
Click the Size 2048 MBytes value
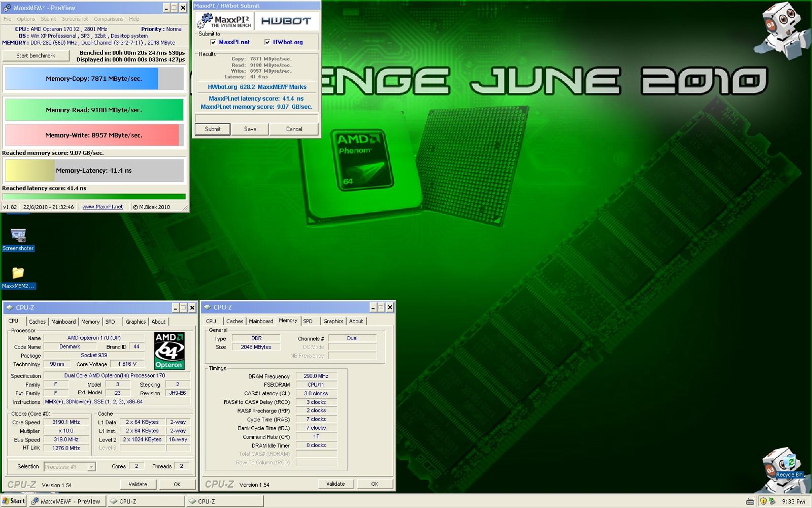pyautogui.click(x=256, y=347)
